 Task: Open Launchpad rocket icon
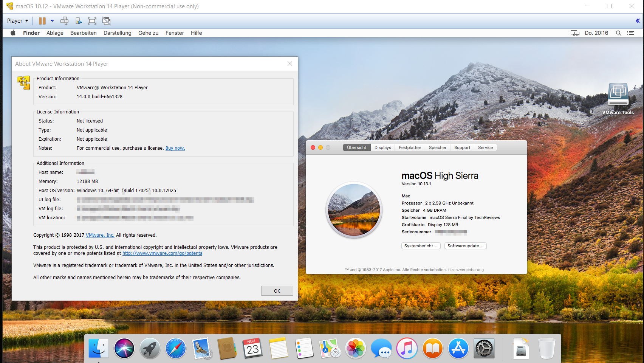click(x=150, y=348)
